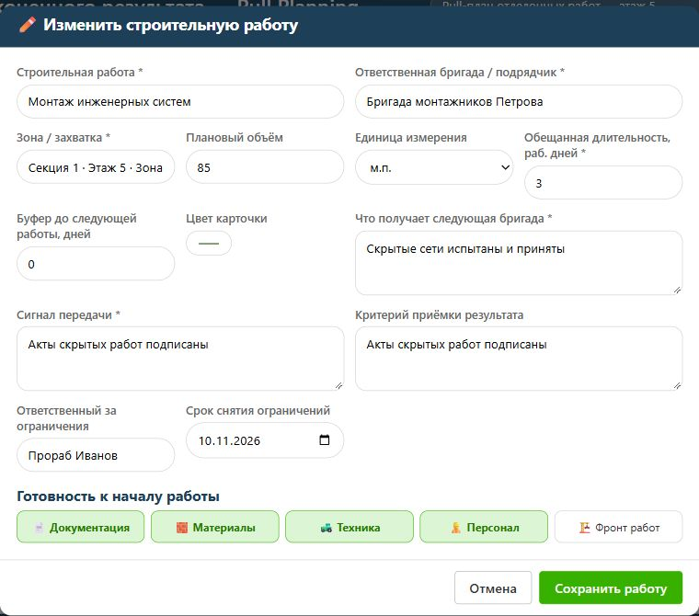Viewport: 699px width, 616px height.
Task: Toggle the Персонал readiness chip
Action: coord(484,527)
